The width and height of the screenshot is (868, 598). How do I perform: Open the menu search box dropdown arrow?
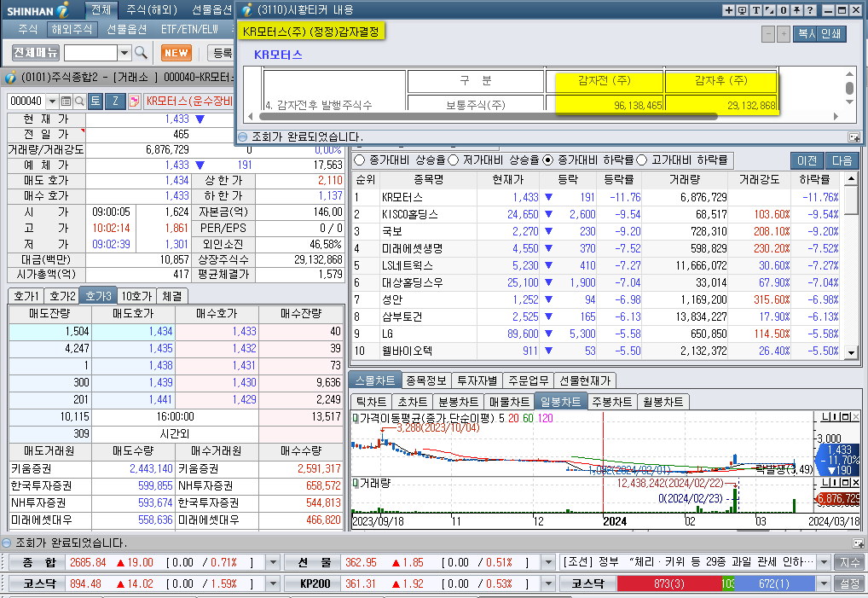tap(124, 53)
